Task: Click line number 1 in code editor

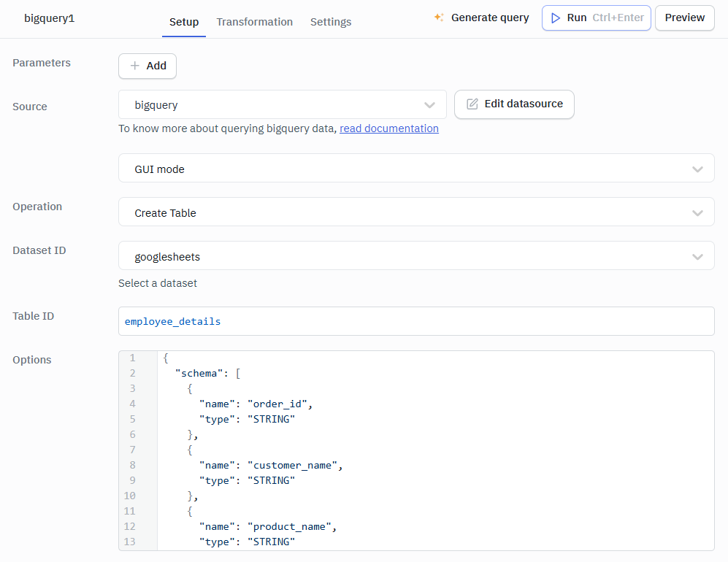Action: click(132, 358)
